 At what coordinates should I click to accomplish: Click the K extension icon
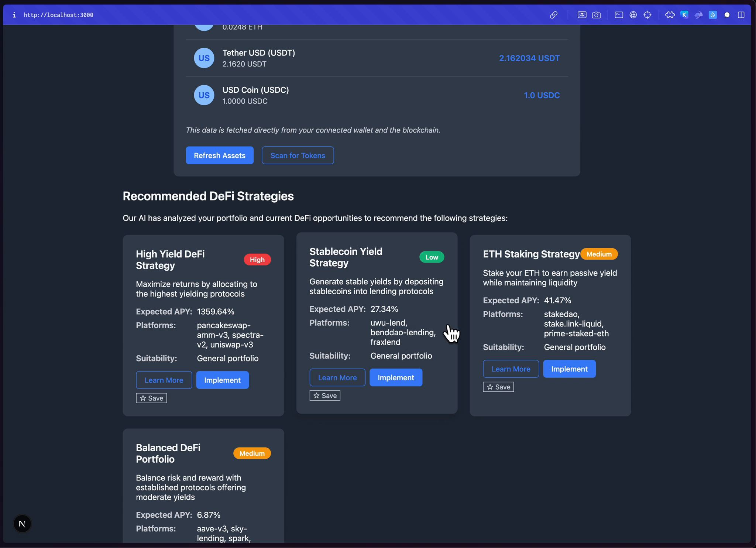(684, 15)
